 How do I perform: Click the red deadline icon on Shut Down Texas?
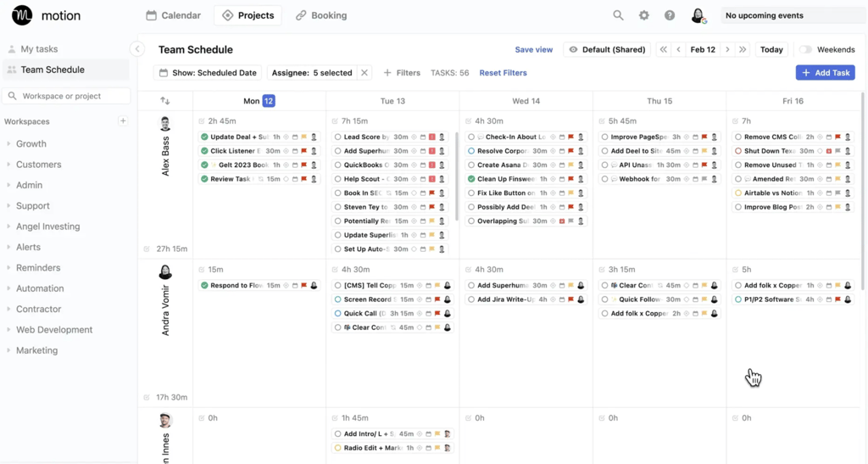point(829,151)
